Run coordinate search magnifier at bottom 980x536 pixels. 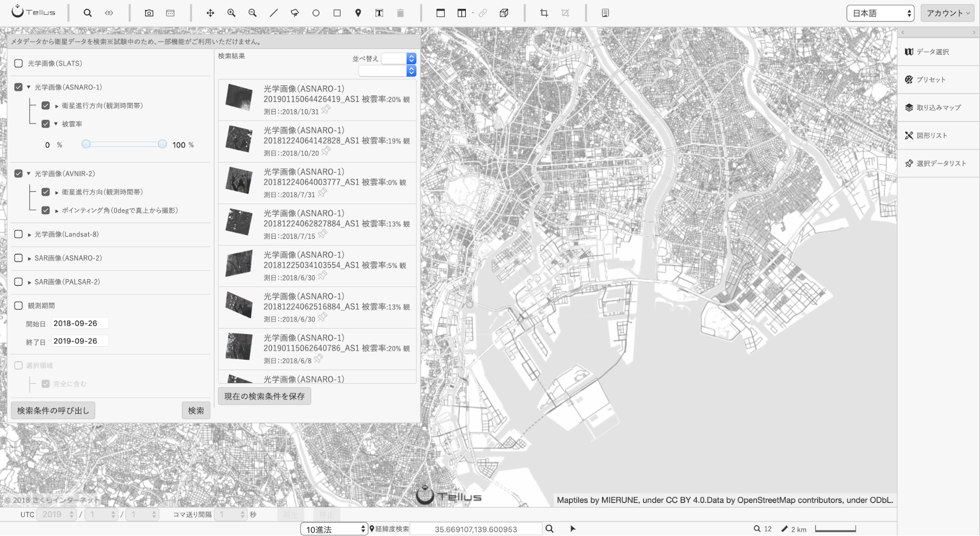click(550, 529)
